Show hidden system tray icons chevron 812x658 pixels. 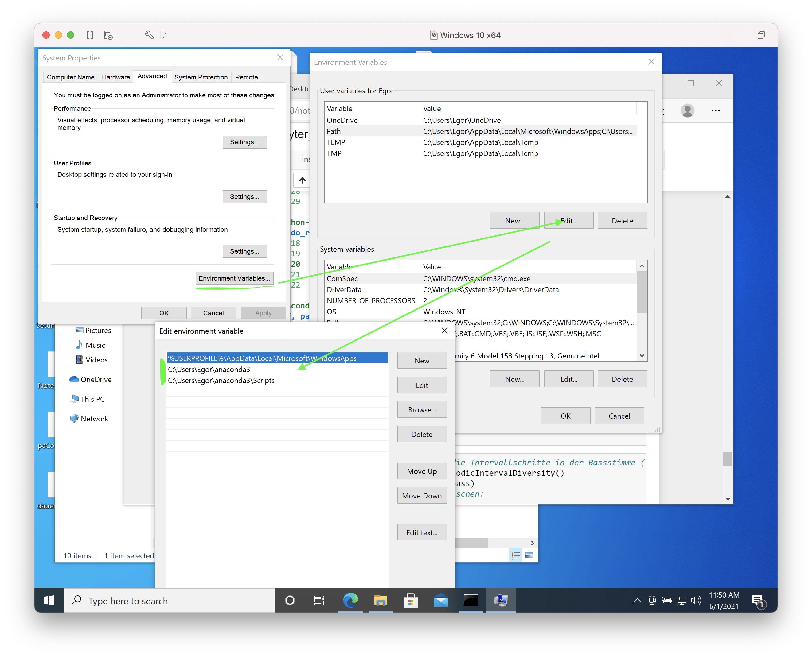(x=637, y=600)
